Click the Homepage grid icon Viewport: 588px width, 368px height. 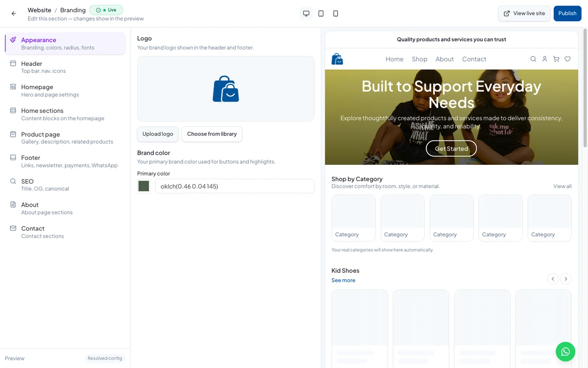click(x=13, y=87)
